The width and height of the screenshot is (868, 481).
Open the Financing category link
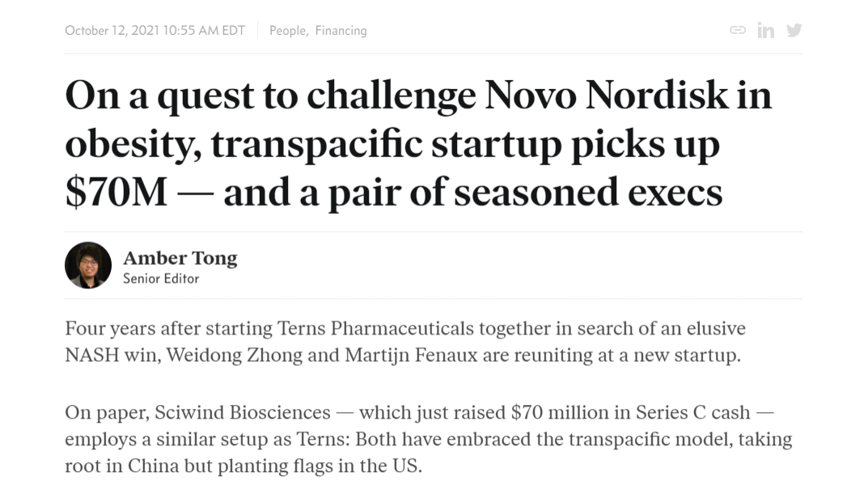[x=341, y=31]
